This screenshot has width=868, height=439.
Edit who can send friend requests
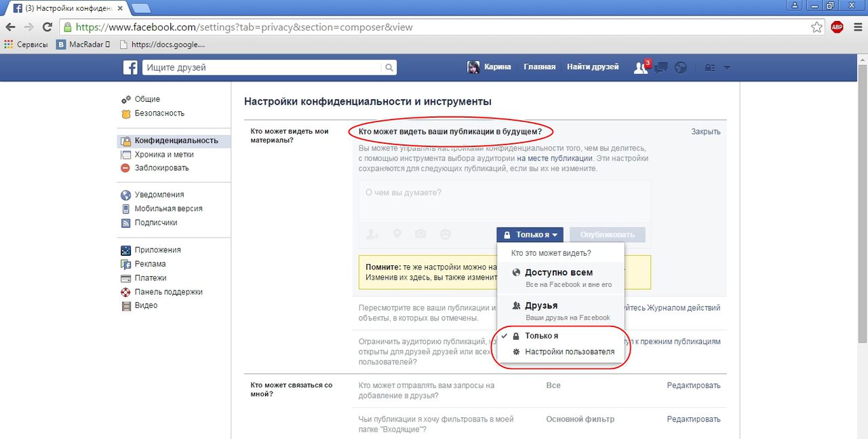[693, 385]
